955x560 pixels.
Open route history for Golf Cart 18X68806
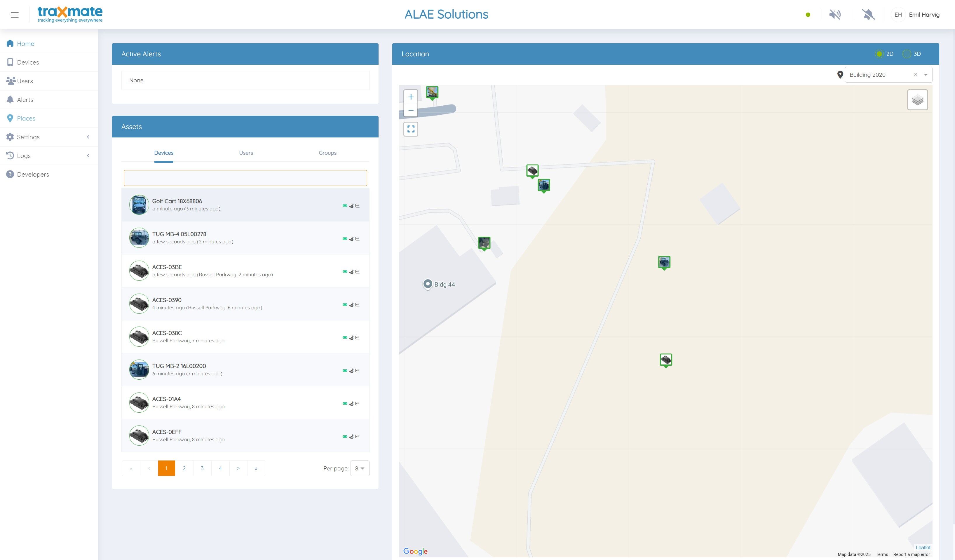coord(351,206)
